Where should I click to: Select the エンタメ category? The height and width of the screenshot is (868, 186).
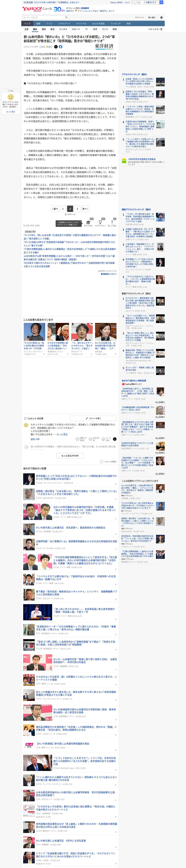63,29
